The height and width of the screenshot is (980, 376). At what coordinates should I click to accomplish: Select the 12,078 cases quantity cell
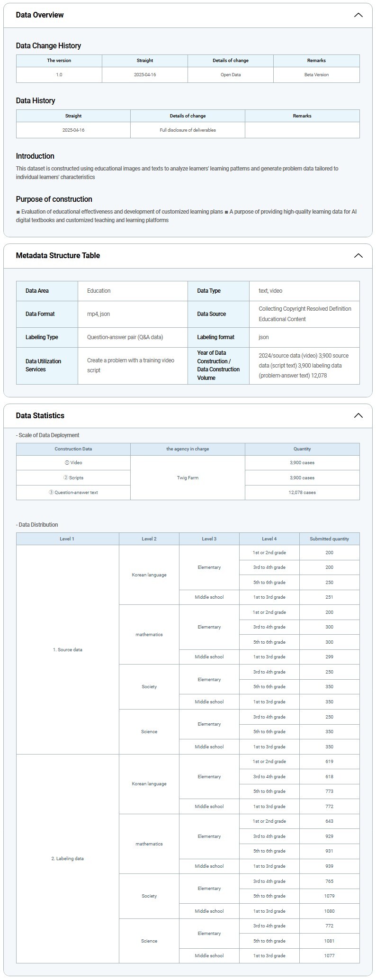[302, 493]
